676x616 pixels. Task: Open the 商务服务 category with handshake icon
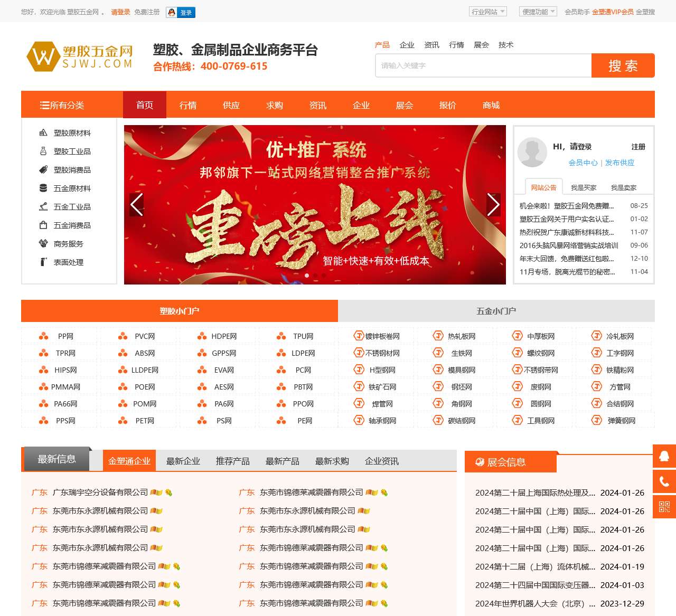click(43, 244)
